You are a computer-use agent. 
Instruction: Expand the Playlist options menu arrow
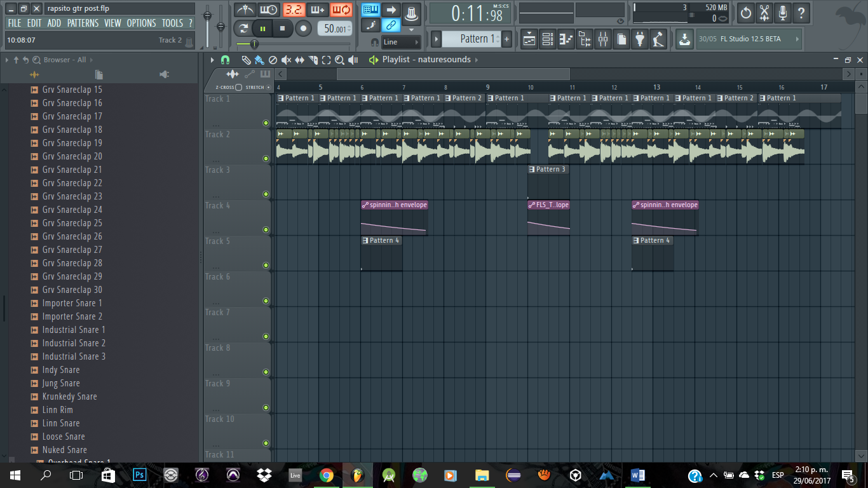pyautogui.click(x=212, y=60)
